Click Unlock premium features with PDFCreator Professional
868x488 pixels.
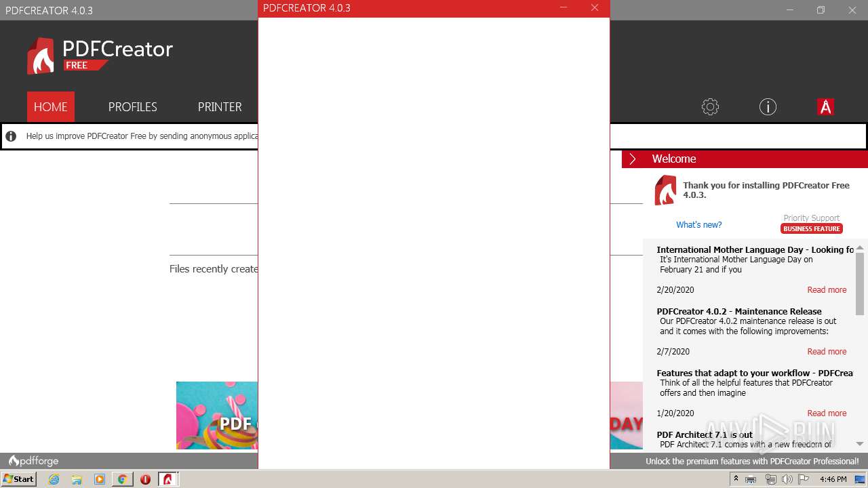752,461
